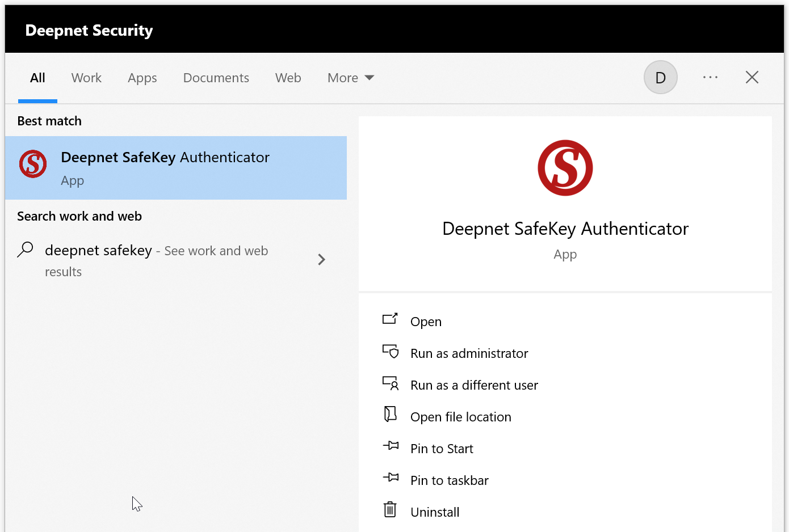Click the Open action icon

[390, 319]
